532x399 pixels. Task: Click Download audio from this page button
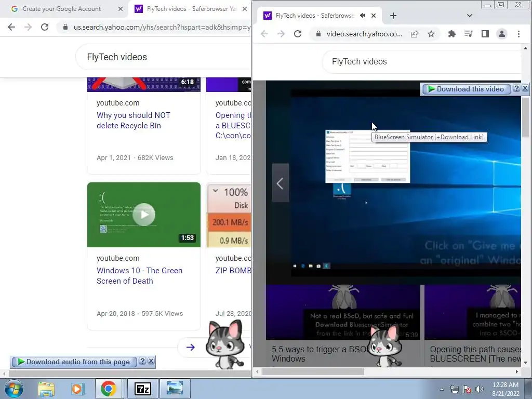tap(74, 362)
